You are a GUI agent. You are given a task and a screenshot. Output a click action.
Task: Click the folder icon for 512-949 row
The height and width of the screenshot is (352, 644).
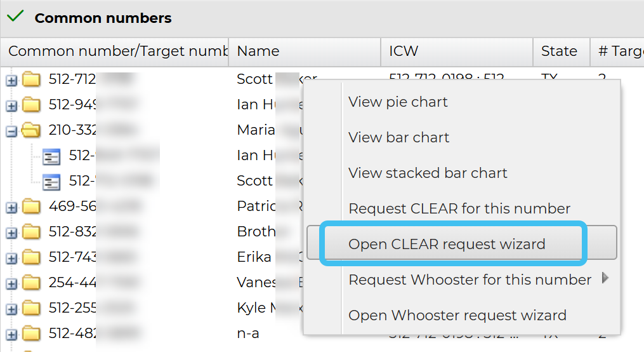point(31,105)
